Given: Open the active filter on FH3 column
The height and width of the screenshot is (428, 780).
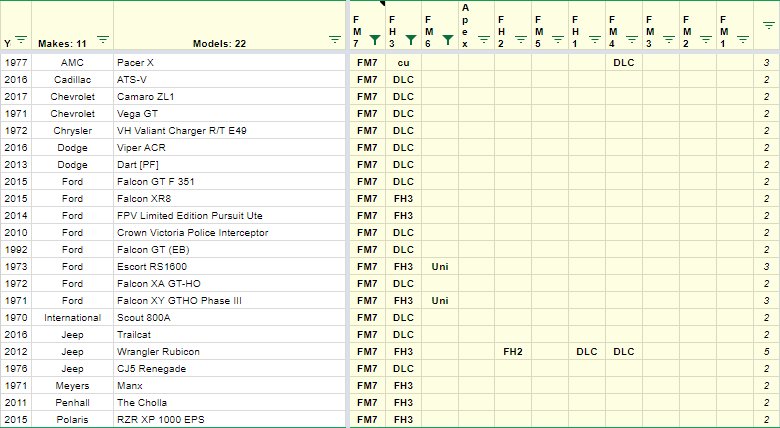Looking at the screenshot, I should click(411, 40).
